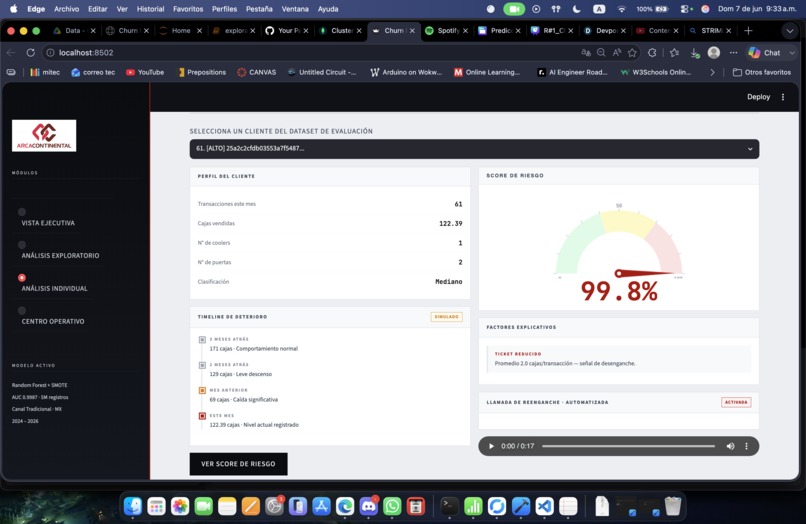Open the CANVAS bookmark
The image size is (806, 524).
pyautogui.click(x=257, y=73)
